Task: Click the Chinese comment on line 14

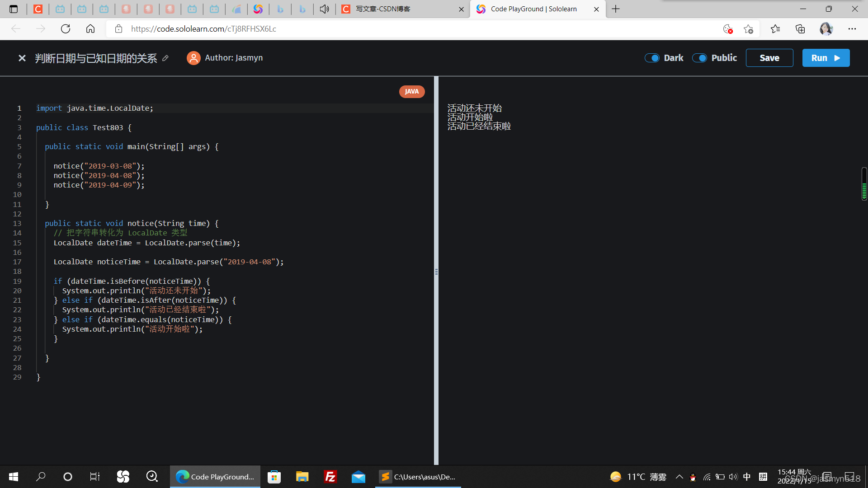Action: 120,233
